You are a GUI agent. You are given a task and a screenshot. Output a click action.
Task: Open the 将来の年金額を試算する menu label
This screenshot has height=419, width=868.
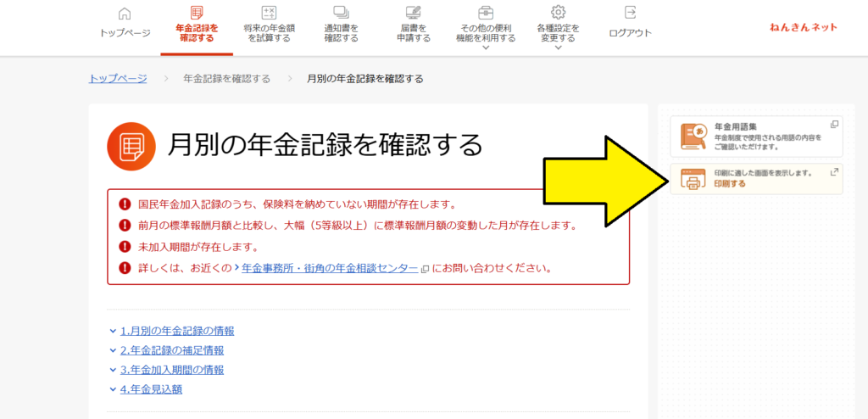(269, 33)
